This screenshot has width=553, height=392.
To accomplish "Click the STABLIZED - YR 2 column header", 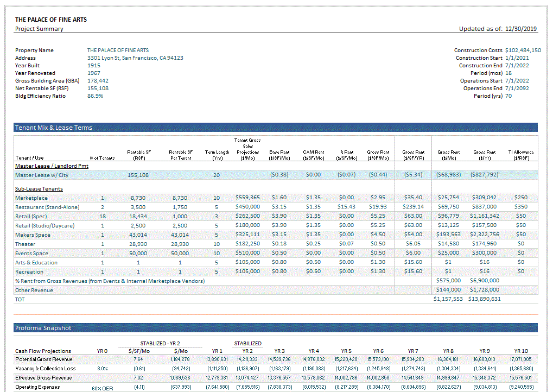I will pyautogui.click(x=160, y=343).
